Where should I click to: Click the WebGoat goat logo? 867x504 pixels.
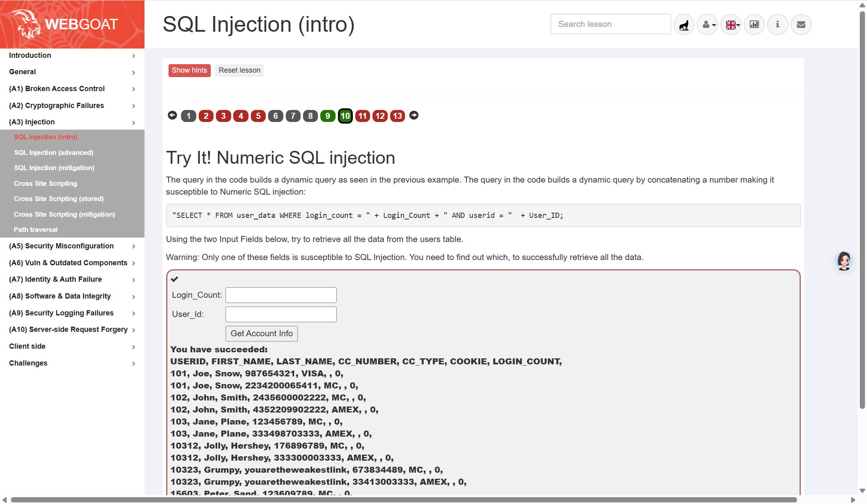26,24
